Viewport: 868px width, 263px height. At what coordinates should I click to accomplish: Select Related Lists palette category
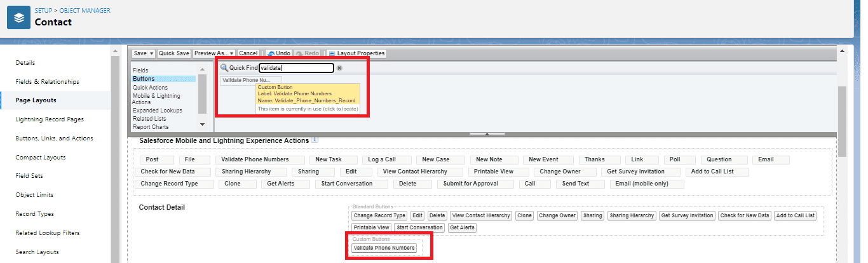point(149,118)
